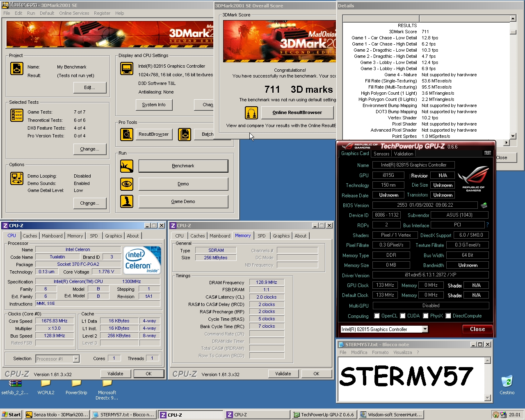The height and width of the screenshot is (420, 525).
Task: Click the Details vertical scrollbar thumb
Action: pos(513,32)
